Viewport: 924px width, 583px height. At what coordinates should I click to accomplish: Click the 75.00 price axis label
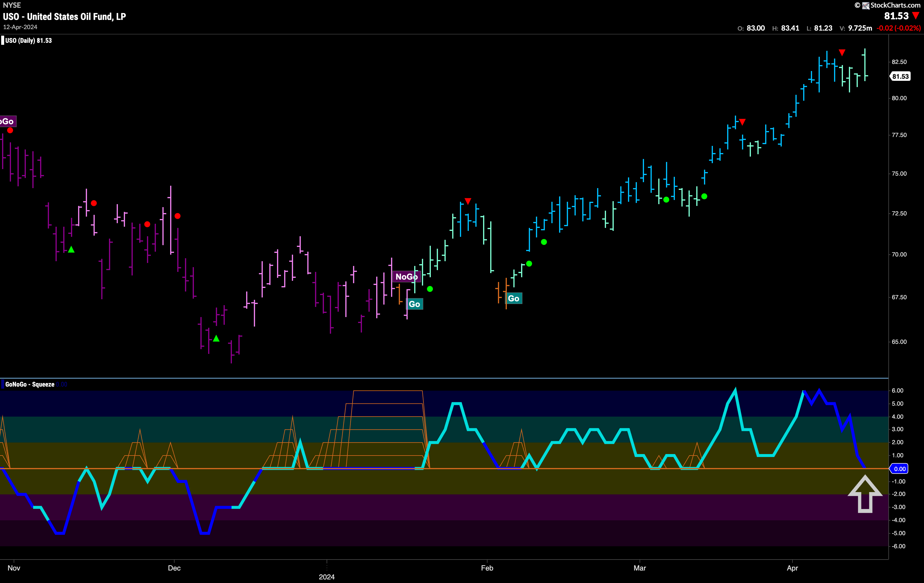click(x=899, y=174)
